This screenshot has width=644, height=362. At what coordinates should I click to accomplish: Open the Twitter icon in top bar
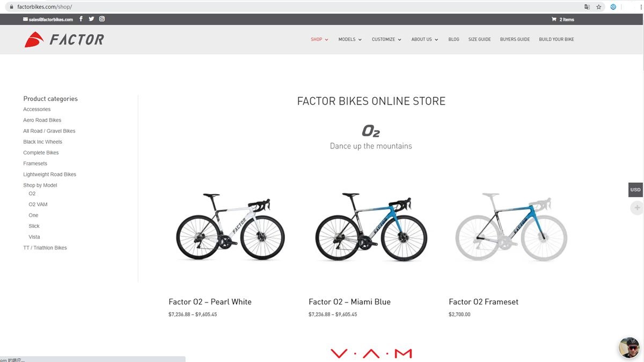[x=91, y=19]
